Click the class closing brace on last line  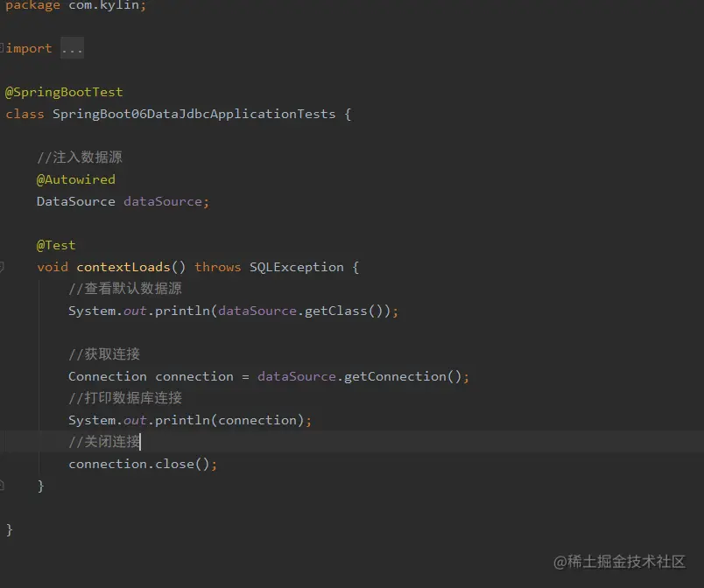pos(10,529)
